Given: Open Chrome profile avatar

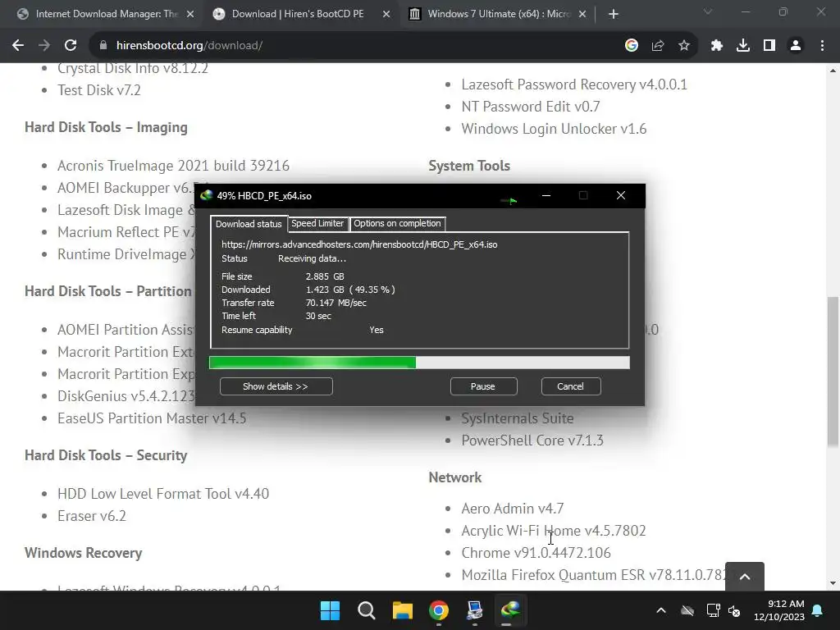Looking at the screenshot, I should tap(796, 46).
